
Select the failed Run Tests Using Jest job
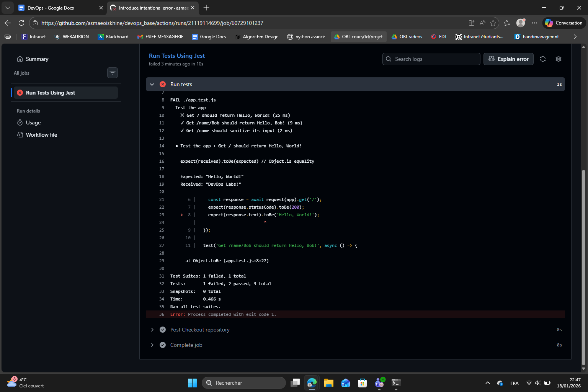50,93
